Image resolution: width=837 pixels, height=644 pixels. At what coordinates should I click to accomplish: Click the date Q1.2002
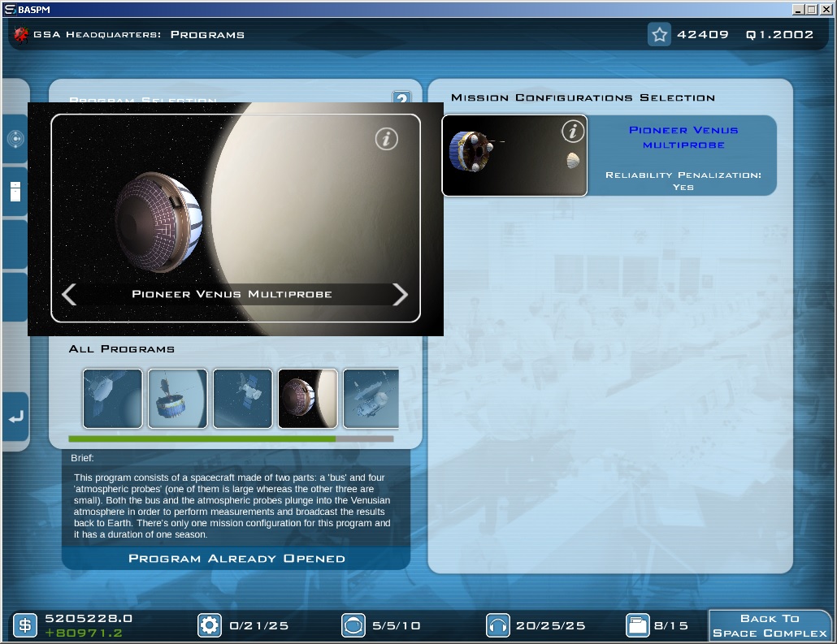click(779, 35)
